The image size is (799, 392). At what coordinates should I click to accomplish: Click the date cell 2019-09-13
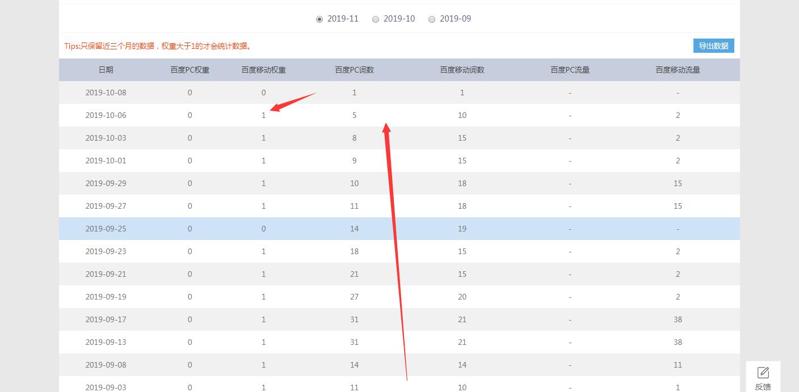106,342
